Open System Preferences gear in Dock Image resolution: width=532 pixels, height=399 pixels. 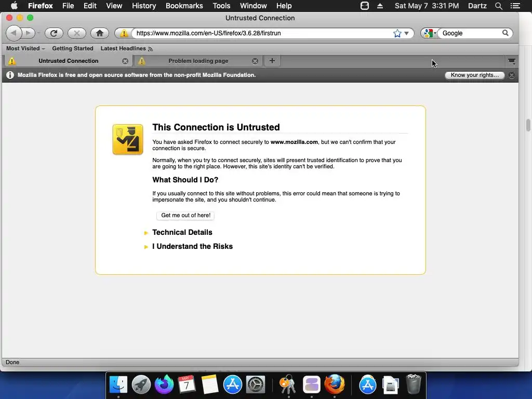(x=256, y=385)
